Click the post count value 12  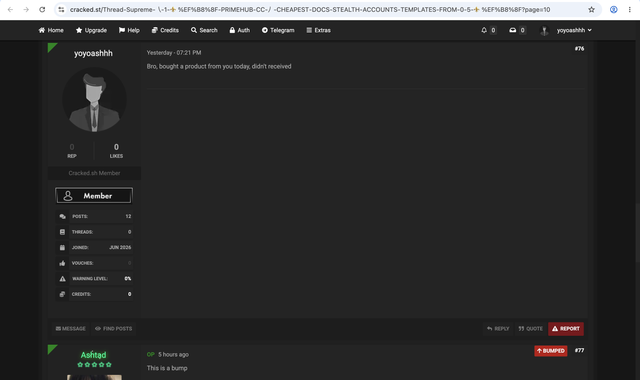point(128,216)
